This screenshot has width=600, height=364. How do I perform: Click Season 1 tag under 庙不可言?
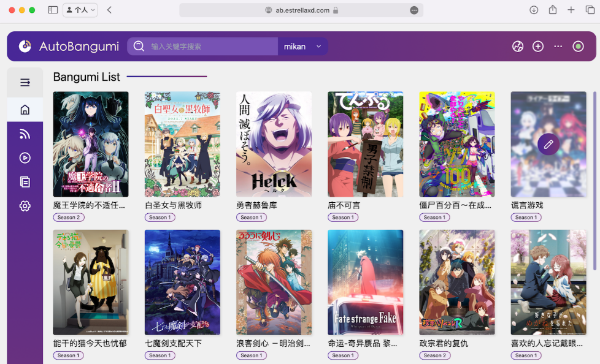pyautogui.click(x=343, y=217)
